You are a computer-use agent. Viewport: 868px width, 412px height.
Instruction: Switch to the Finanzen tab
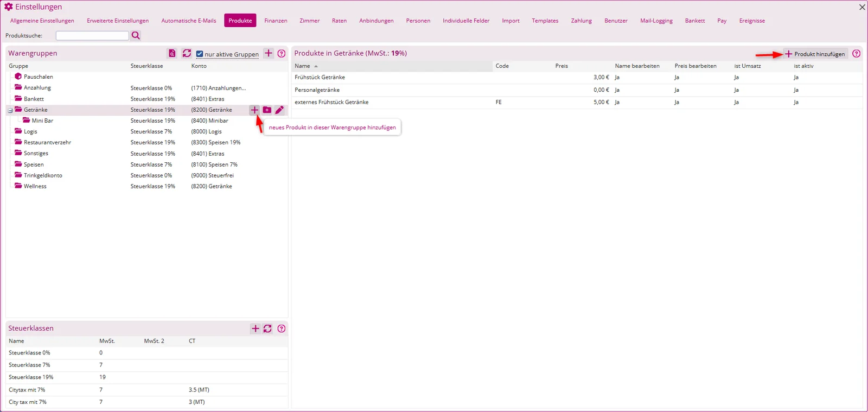[276, 21]
